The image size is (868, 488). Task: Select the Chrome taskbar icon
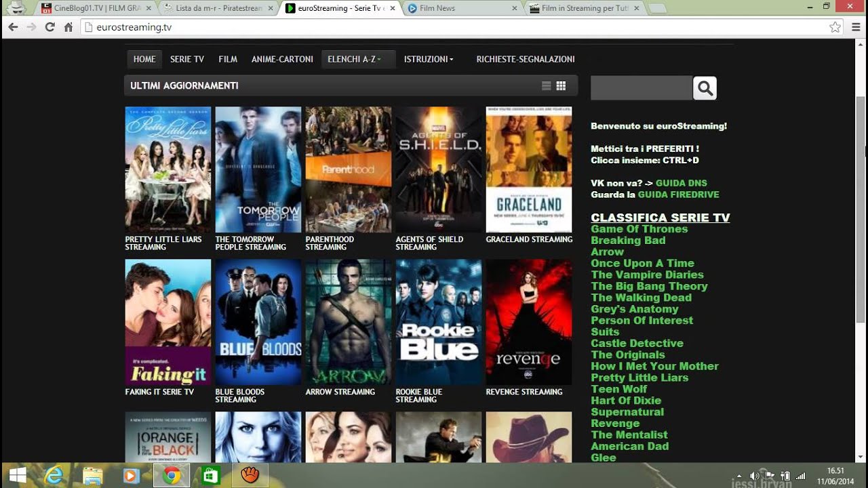[171, 476]
